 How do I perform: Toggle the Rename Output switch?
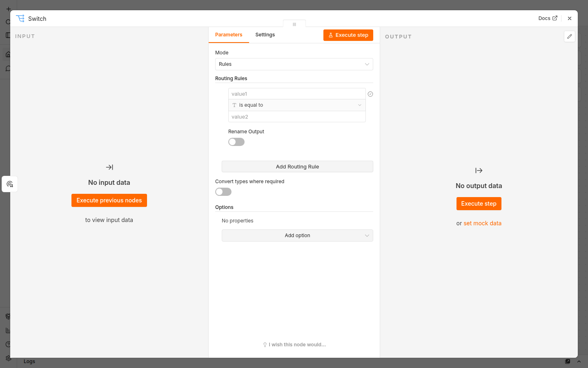pyautogui.click(x=236, y=142)
